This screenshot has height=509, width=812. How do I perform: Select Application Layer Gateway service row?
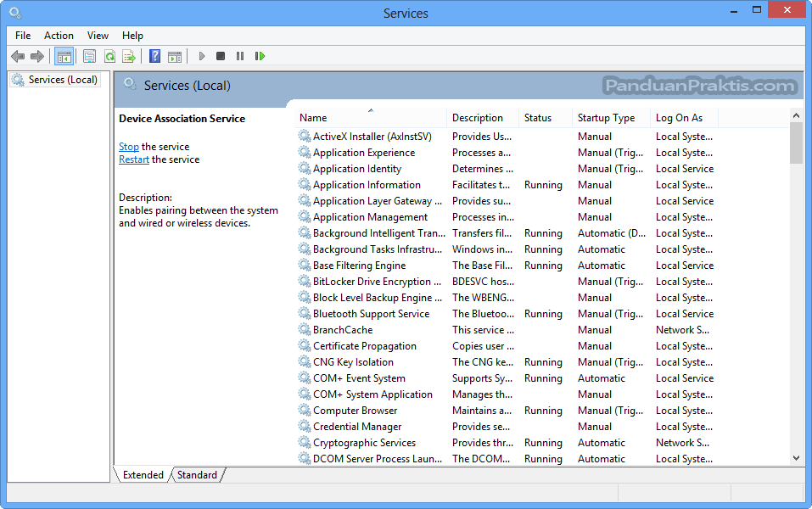pyautogui.click(x=506, y=200)
